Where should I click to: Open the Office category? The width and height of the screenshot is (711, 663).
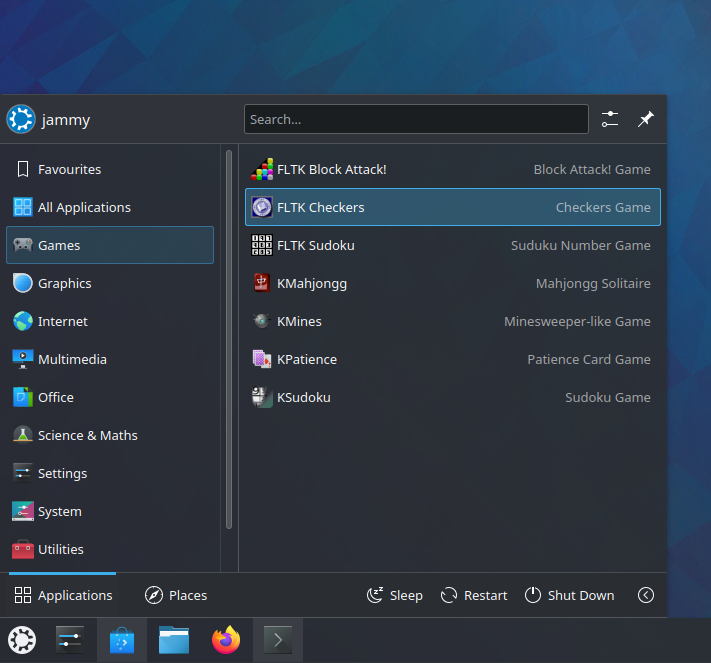pyautogui.click(x=110, y=397)
